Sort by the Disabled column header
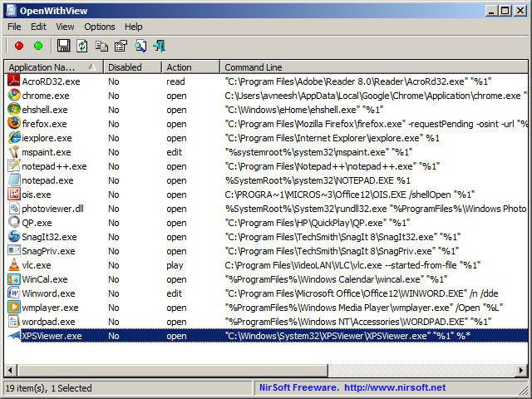Screen dimensions: 532x399 tap(132, 67)
